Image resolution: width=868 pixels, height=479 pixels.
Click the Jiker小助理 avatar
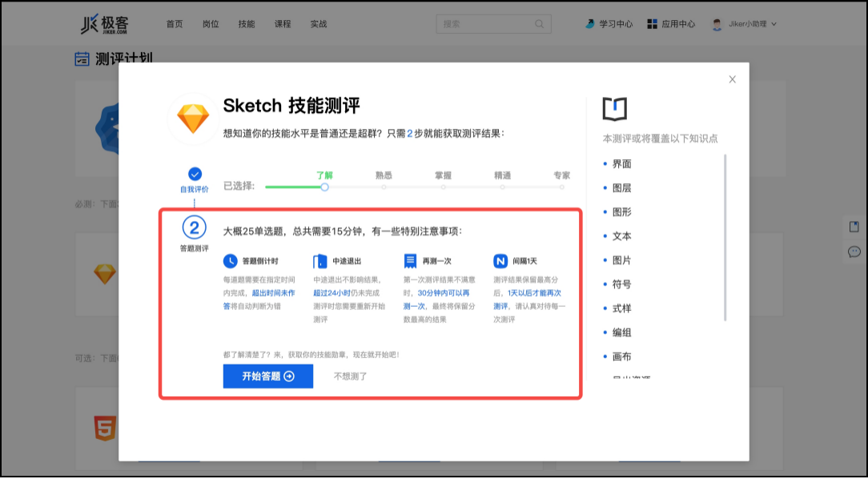coord(717,24)
